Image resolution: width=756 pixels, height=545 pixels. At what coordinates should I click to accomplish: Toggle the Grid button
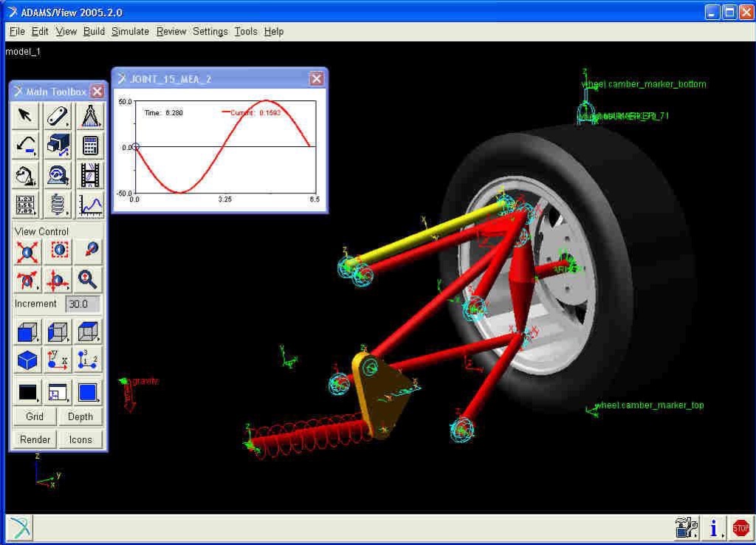(34, 417)
